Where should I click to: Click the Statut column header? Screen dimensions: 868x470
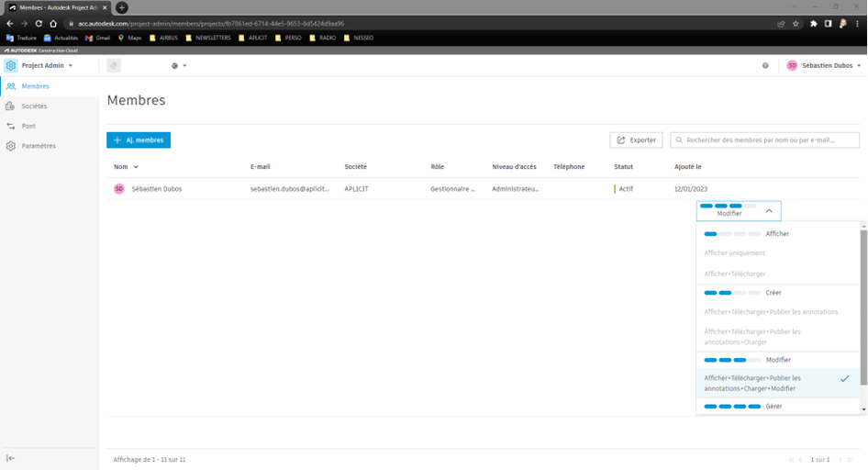coord(623,167)
